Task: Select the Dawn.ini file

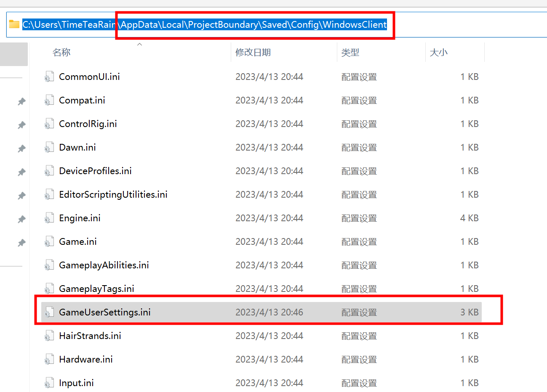Action: click(261, 147)
